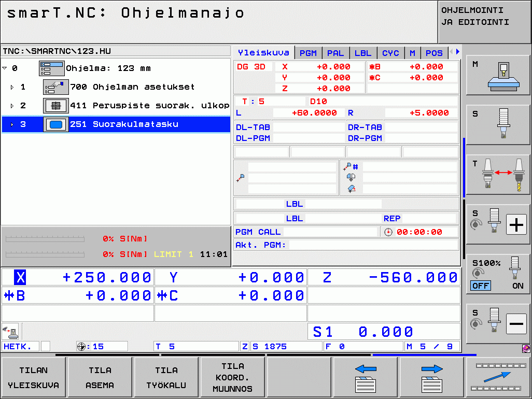Click the clock icon by 00:00:00
532x399 pixels.
(x=388, y=232)
